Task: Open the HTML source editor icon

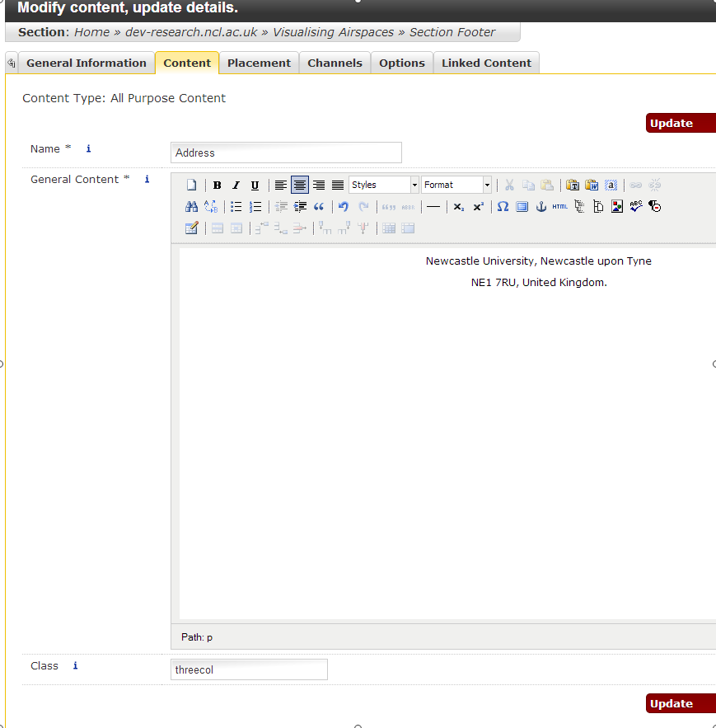Action: 560,207
